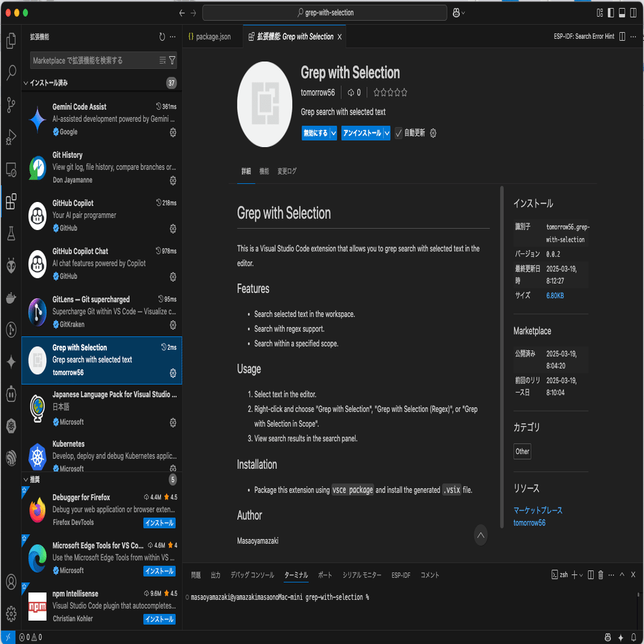The width and height of the screenshot is (644, 644).
Task: Open Source Control view
Action: 11,105
